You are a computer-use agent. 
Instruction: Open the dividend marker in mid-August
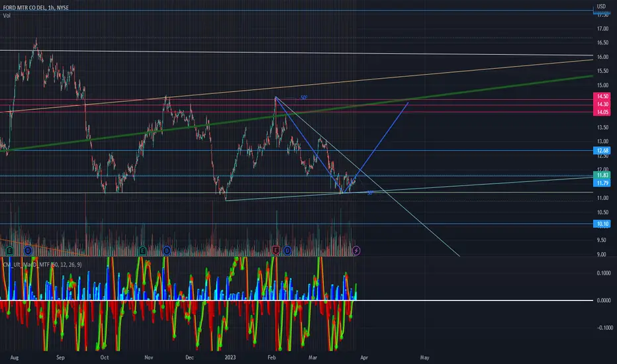pos(28,250)
